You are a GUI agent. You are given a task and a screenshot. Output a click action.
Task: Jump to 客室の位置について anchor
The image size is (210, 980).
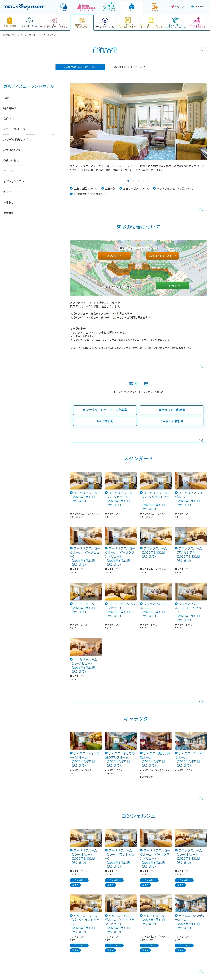coord(83,189)
